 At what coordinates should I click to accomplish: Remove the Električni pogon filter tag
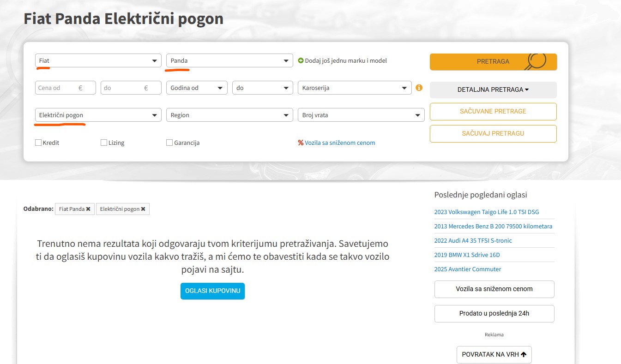tap(143, 209)
